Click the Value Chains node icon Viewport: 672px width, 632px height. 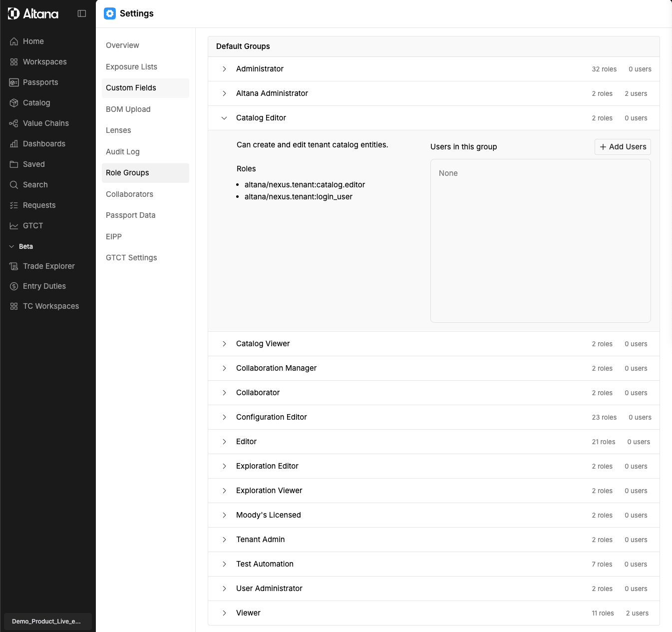click(14, 123)
